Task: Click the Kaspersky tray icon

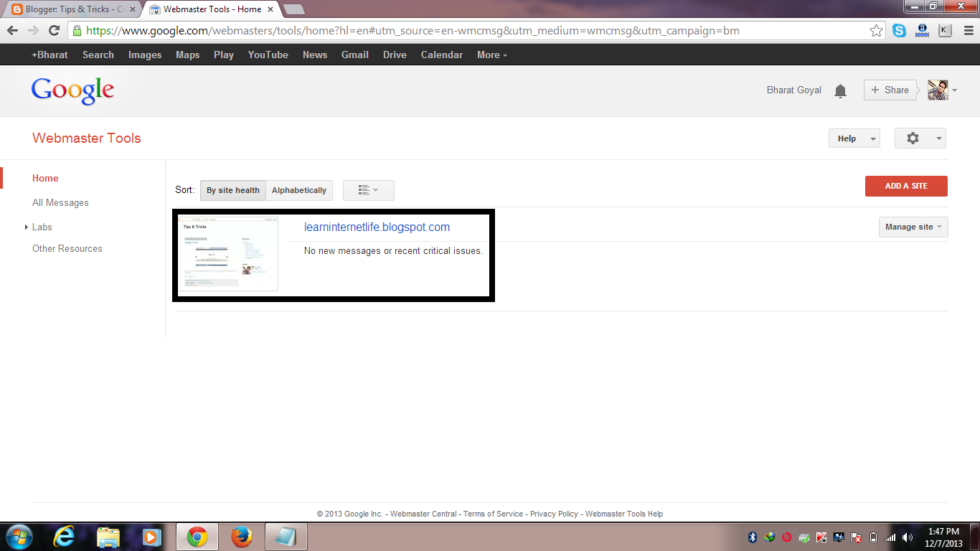Action: (821, 537)
